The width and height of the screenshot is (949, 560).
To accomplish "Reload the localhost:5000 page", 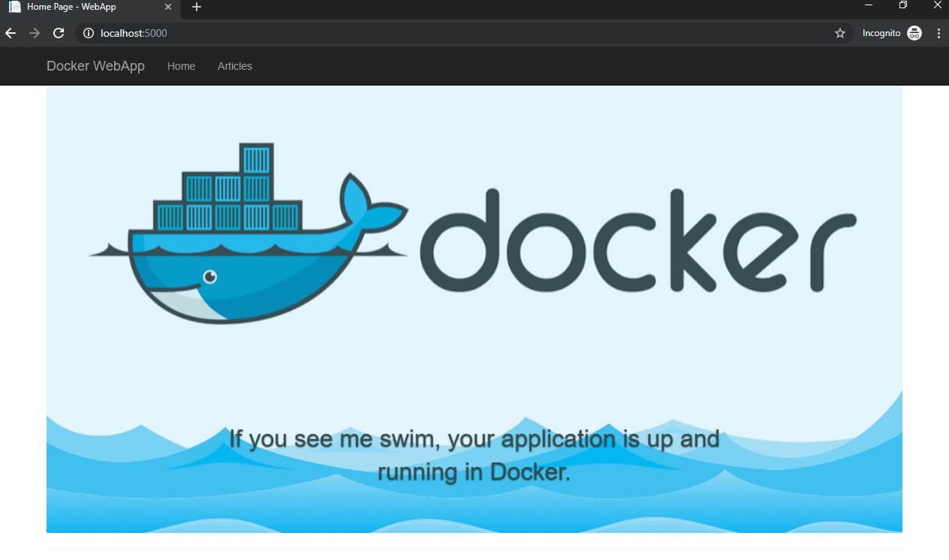I will tap(59, 33).
